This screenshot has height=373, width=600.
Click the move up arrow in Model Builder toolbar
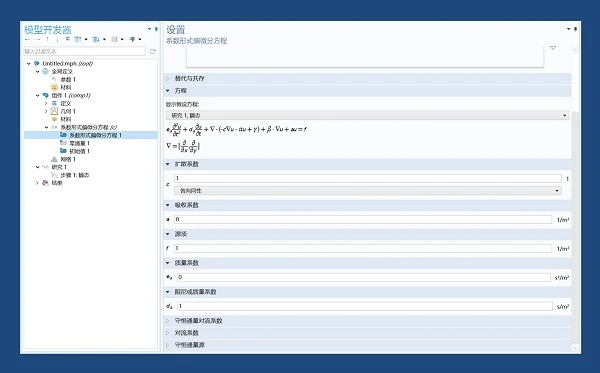tap(47, 39)
